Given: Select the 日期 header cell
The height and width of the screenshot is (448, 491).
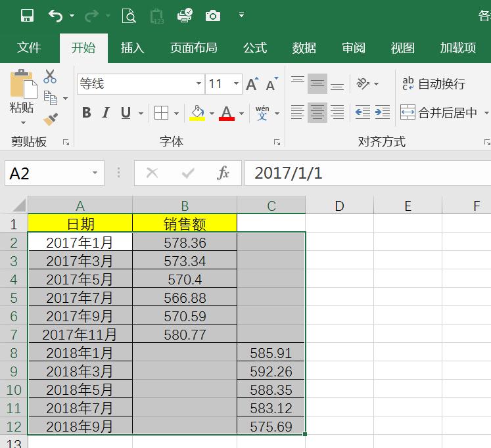Looking at the screenshot, I should click(80, 223).
